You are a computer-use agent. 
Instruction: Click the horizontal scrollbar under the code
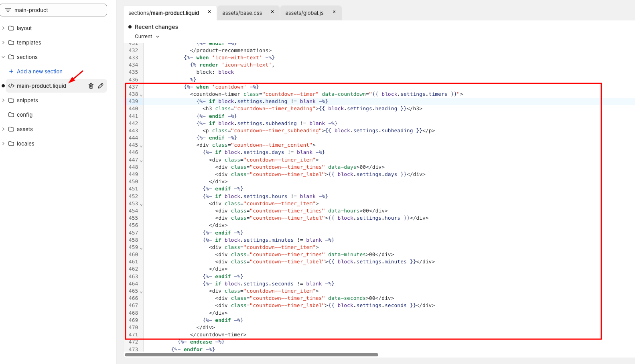252,355
